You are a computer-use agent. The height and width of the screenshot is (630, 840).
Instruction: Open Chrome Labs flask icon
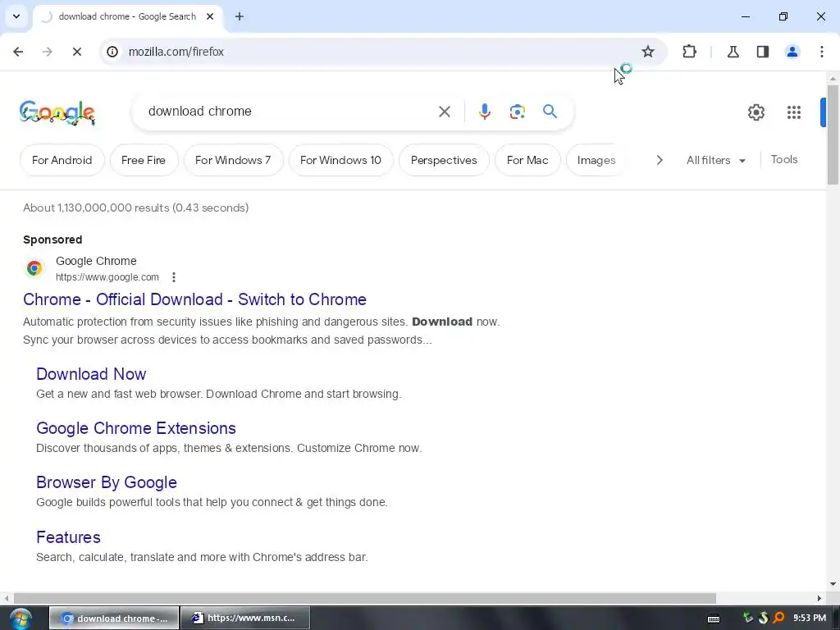[x=733, y=52]
